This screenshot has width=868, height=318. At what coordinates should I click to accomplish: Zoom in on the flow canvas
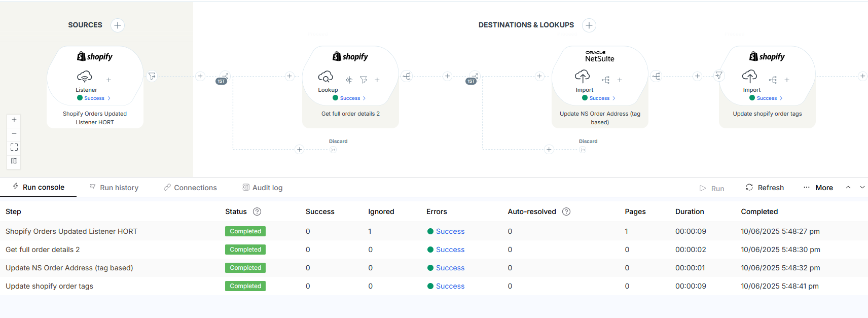(x=14, y=120)
